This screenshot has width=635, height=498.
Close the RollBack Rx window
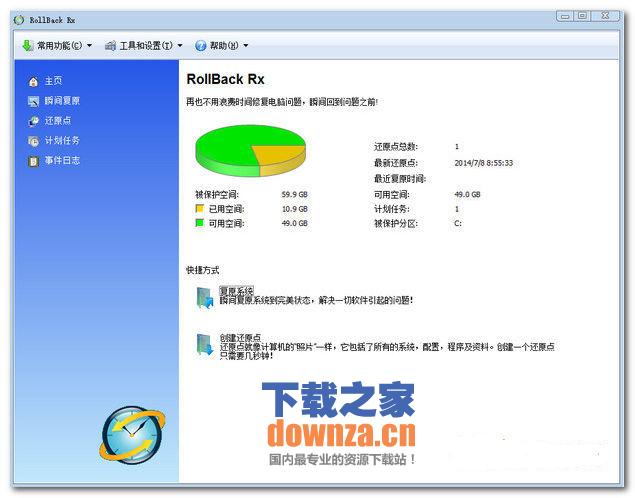(x=605, y=16)
